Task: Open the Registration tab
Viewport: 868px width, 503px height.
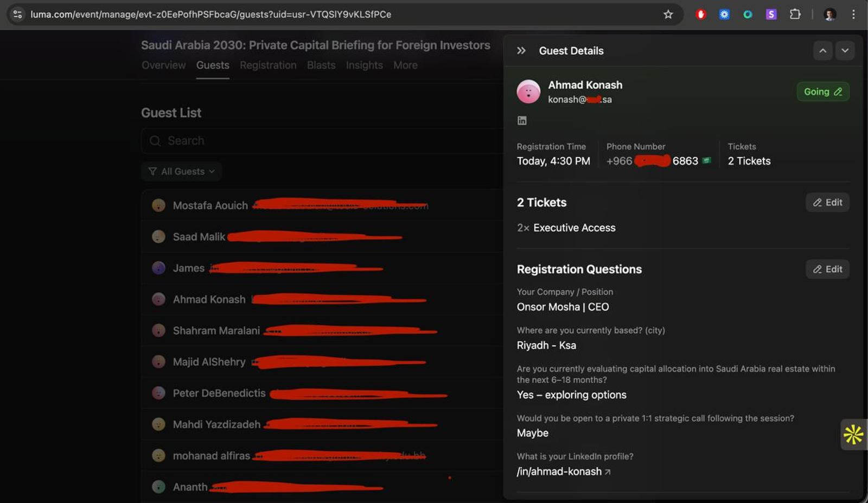Action: tap(268, 65)
